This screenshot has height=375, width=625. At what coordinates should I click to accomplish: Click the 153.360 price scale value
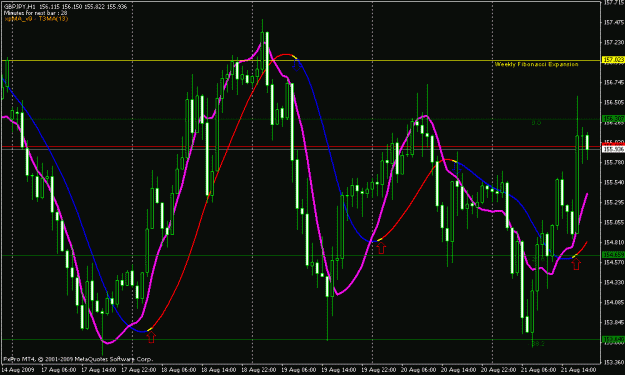(613, 362)
